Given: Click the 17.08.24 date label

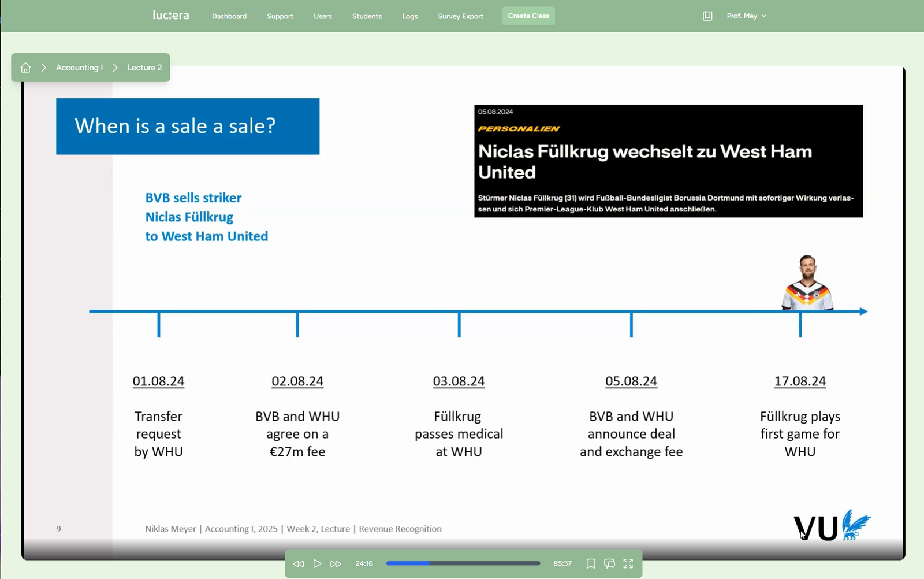Looking at the screenshot, I should coord(800,381).
